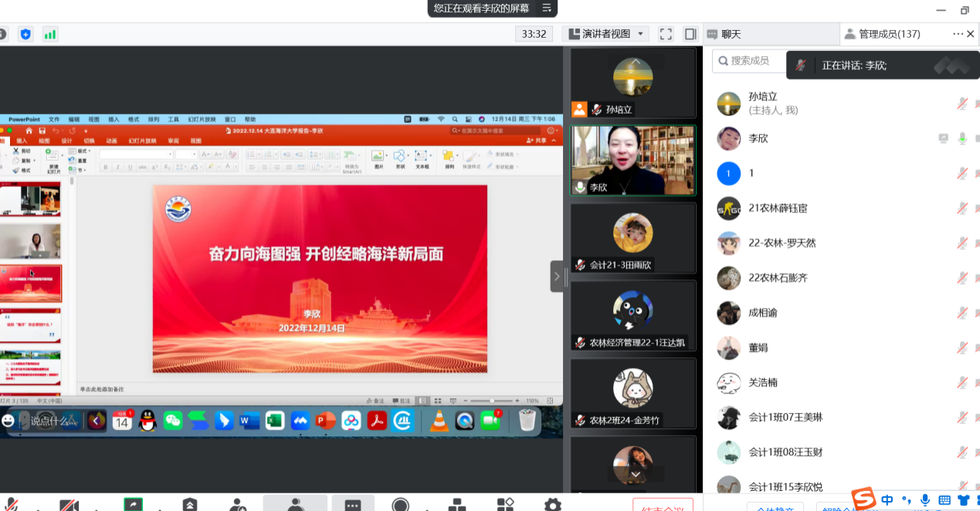The height and width of the screenshot is (511, 980).
Task: Expand the screen sharing options menu at top
Action: [x=547, y=8]
